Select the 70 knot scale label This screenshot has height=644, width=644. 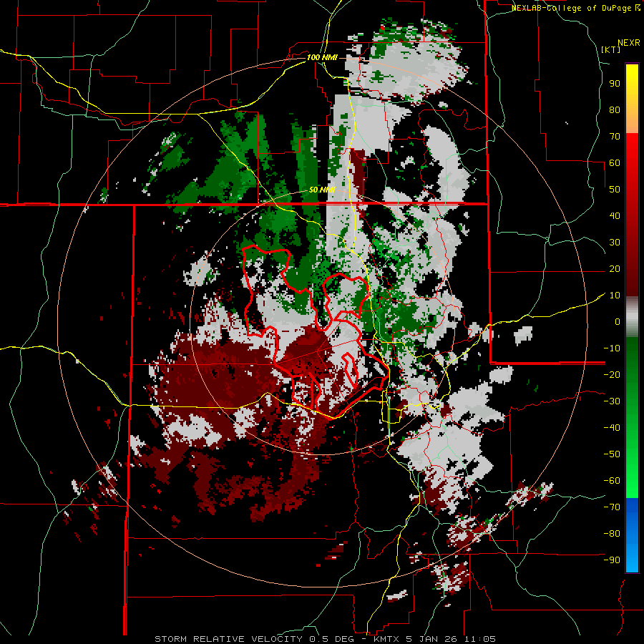point(615,137)
